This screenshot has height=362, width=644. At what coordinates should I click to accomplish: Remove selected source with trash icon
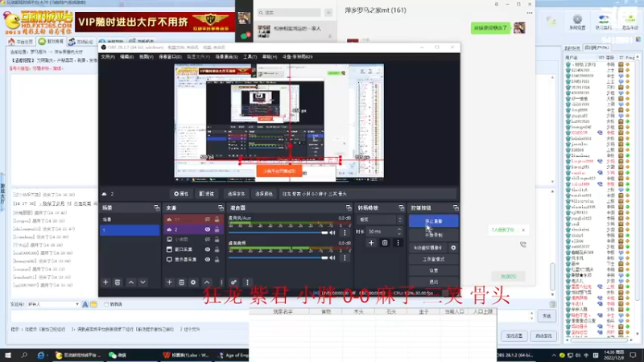pos(181,282)
